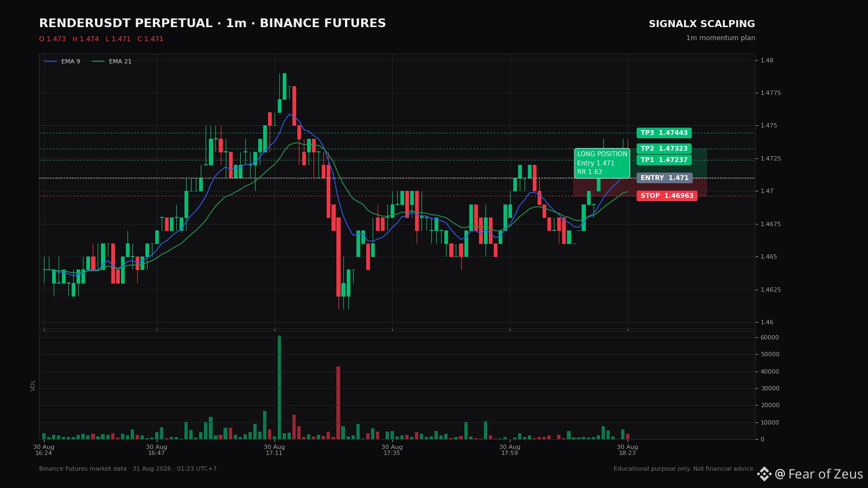Click the EMA 21 legend entry
Screen dimensions: 868x488
coord(112,62)
